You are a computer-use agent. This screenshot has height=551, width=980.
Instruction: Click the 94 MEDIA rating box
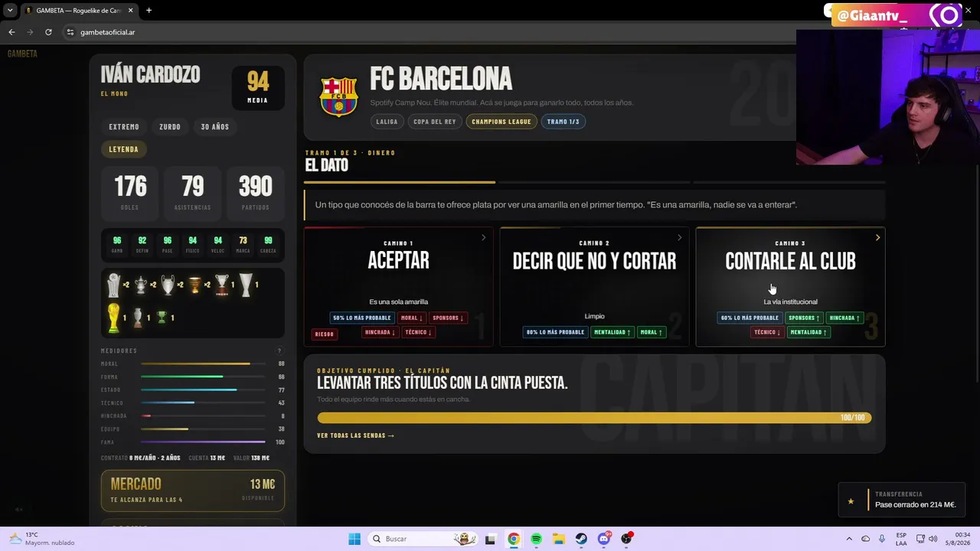[258, 88]
